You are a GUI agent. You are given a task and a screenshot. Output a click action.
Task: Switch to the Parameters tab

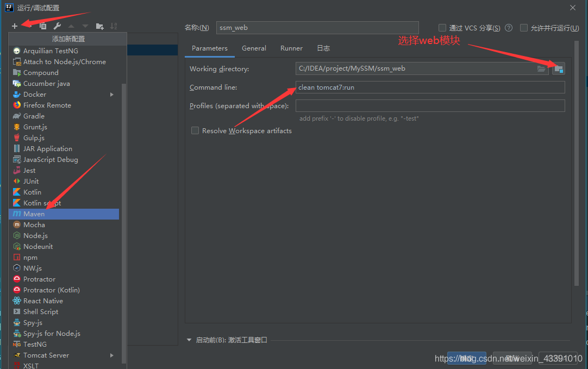coord(210,48)
